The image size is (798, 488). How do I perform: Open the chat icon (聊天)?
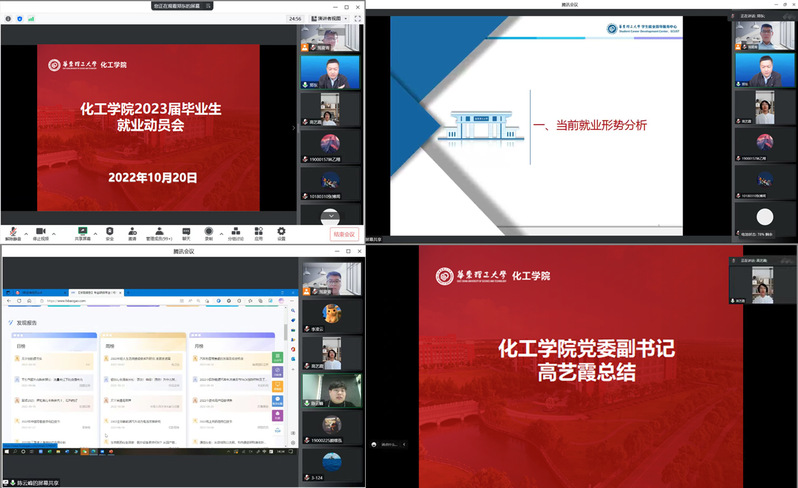186,231
